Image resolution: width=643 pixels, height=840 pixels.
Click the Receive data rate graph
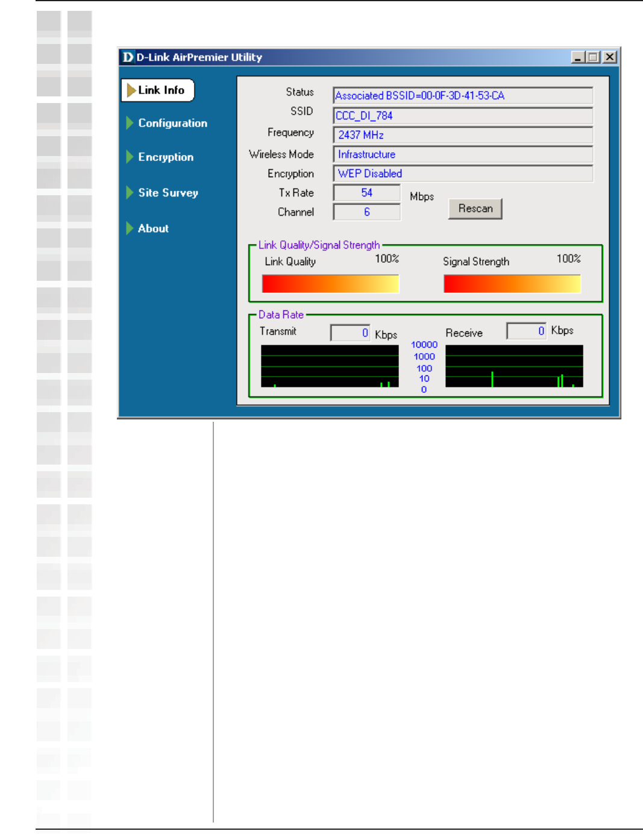click(514, 366)
